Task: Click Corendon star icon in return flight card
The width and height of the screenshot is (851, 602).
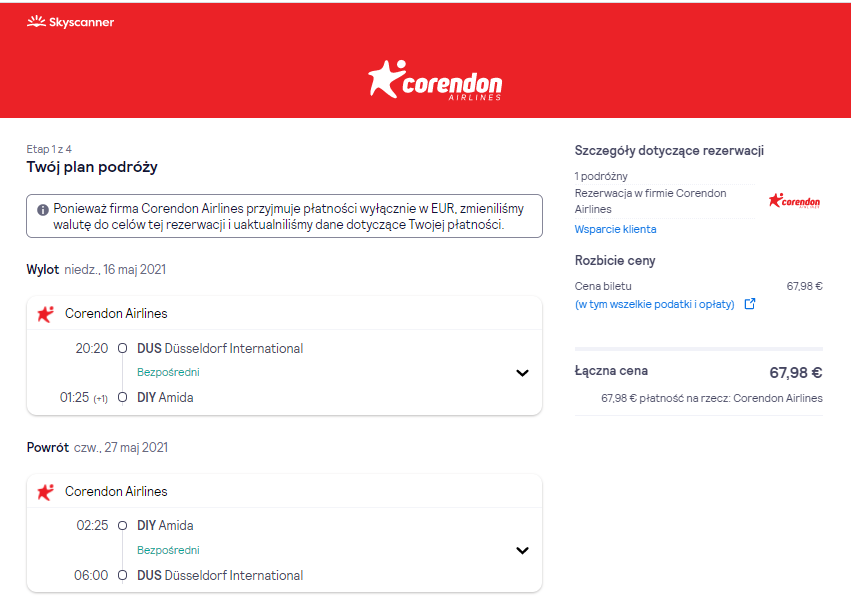Action: (46, 492)
